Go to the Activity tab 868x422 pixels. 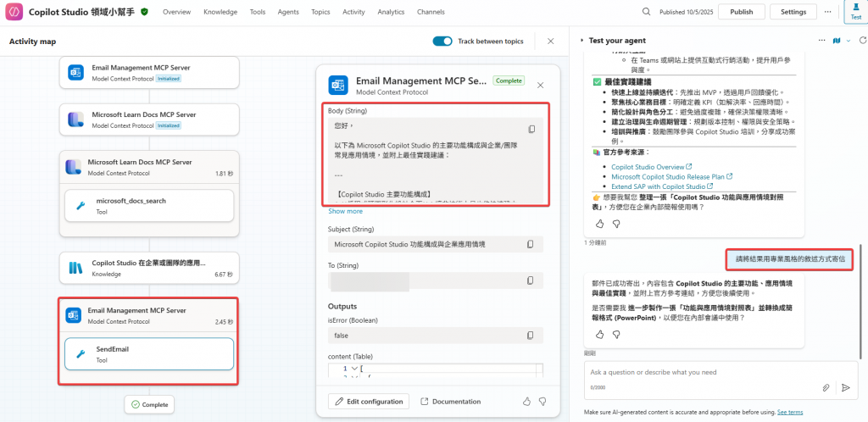[x=353, y=12]
